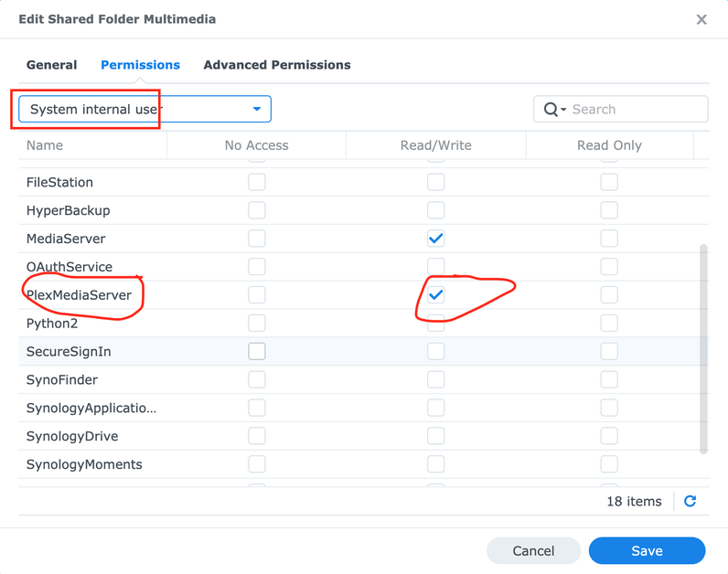Uncheck Read/Write for MediaServer
The width and height of the screenshot is (728, 574).
[x=436, y=239]
